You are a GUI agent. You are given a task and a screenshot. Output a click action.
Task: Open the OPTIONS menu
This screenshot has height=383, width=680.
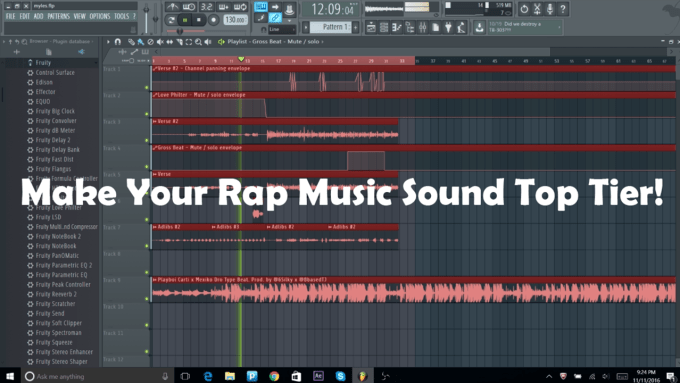coord(100,16)
